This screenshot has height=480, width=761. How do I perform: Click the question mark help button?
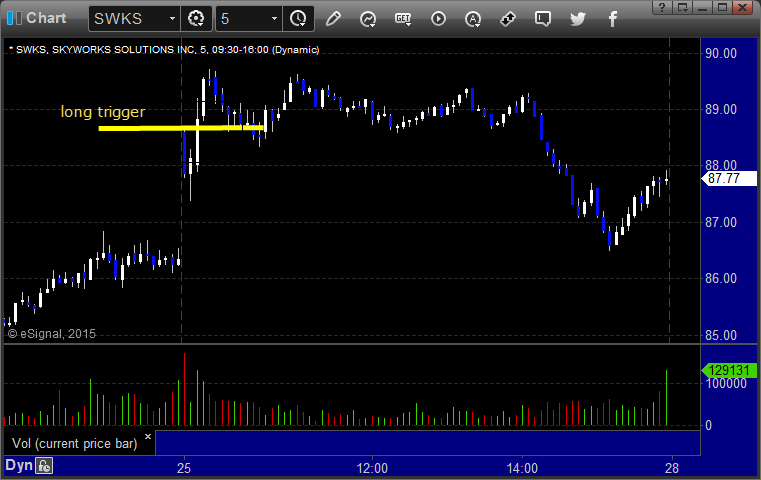pos(662,7)
